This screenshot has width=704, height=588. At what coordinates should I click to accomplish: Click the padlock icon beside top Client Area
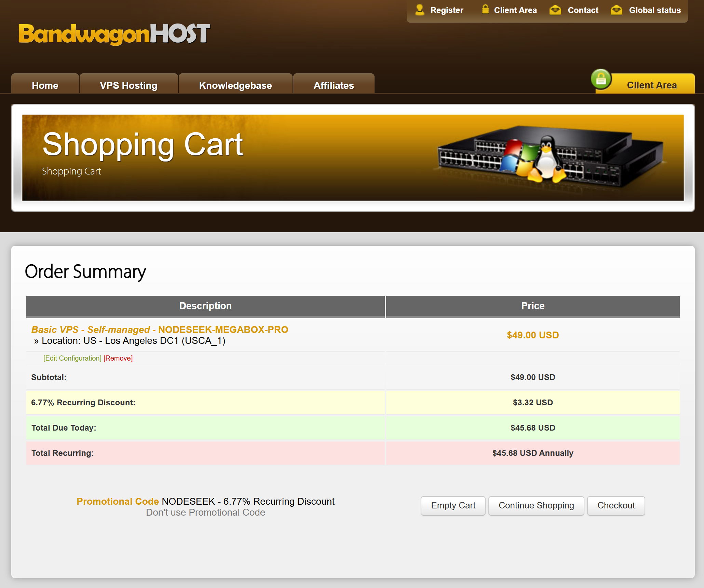coord(485,9)
